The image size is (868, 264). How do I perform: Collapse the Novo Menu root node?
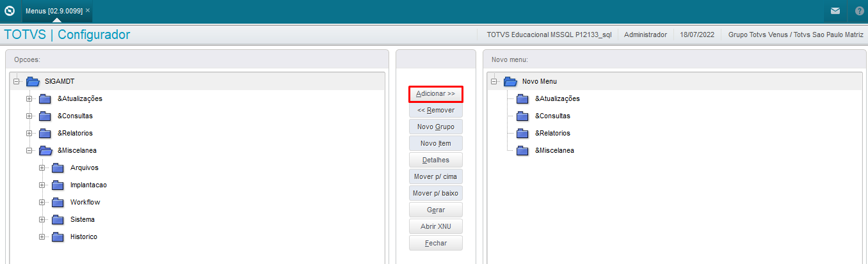pyautogui.click(x=494, y=81)
